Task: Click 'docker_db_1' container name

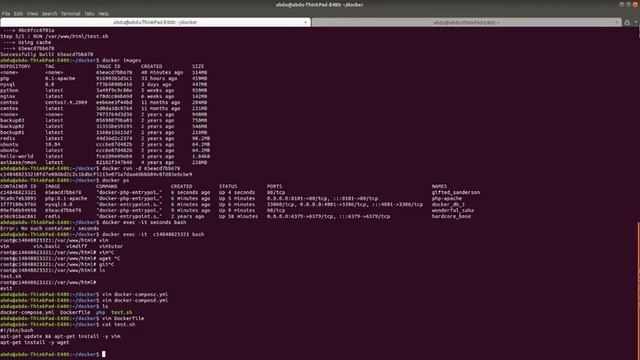Action: [x=448, y=204]
